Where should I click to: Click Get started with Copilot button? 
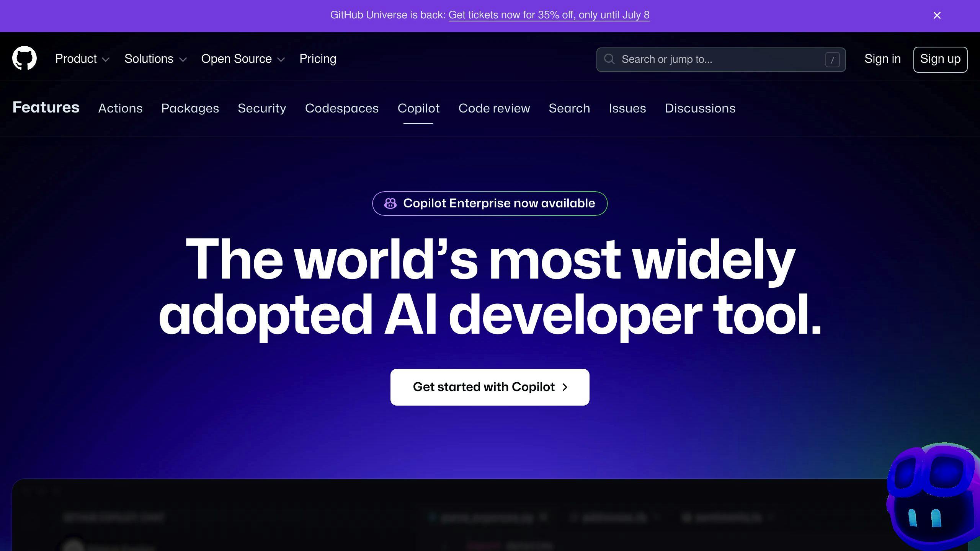tap(490, 387)
